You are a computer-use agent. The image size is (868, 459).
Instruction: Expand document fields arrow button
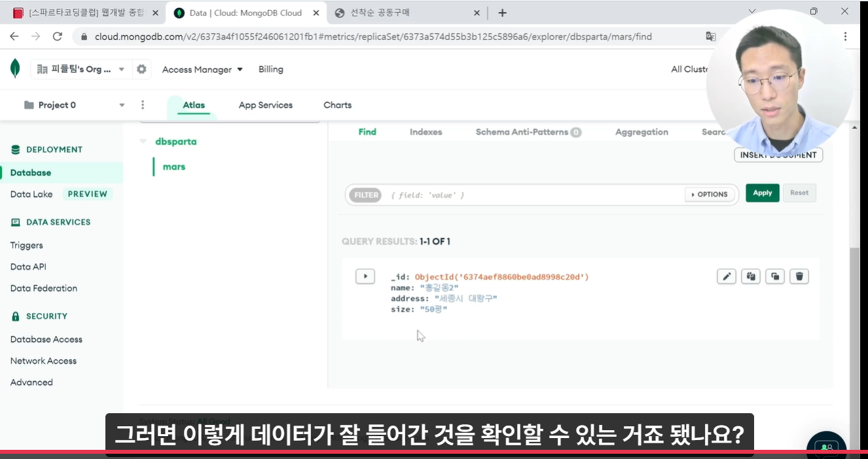365,276
